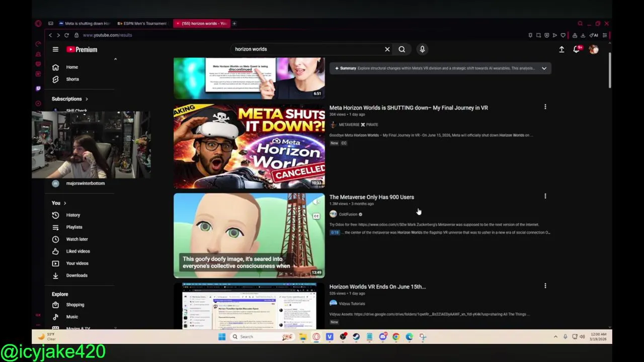Jump to the 0:18 timestamp chip
The width and height of the screenshot is (644, 362).
point(335,232)
